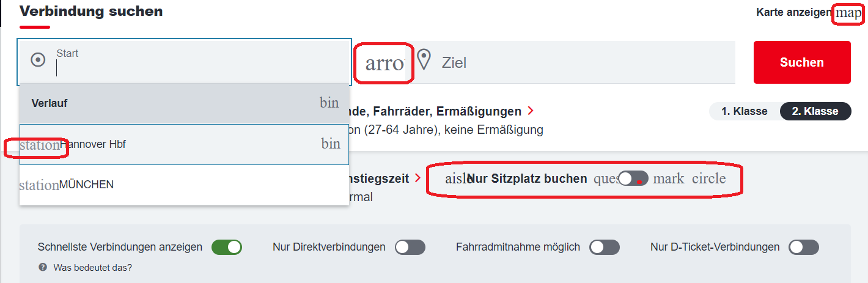Select Hannover Hbf from history list
The width and height of the screenshot is (868, 283).
tap(185, 144)
